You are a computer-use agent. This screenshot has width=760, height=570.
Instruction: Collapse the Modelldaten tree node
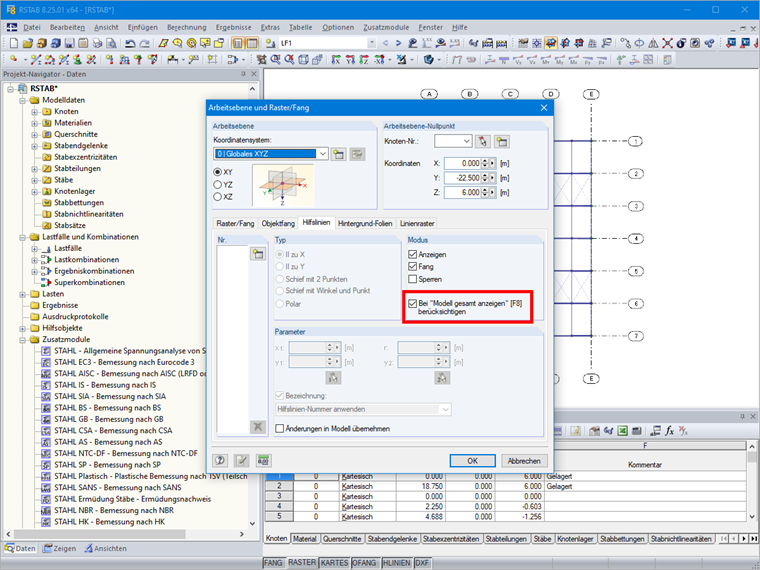point(23,100)
